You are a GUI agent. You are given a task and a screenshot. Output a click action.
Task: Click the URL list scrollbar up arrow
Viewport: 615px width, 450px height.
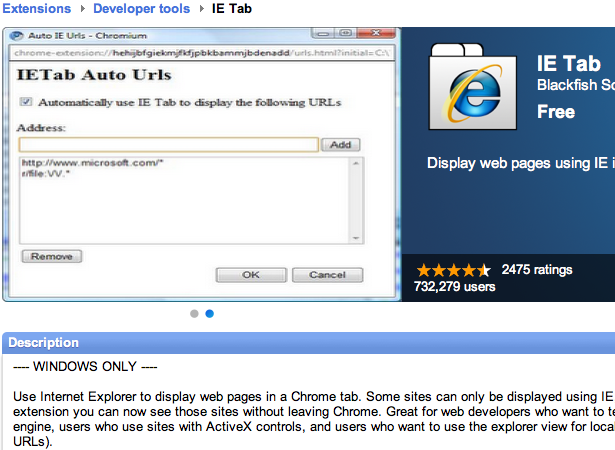[356, 163]
